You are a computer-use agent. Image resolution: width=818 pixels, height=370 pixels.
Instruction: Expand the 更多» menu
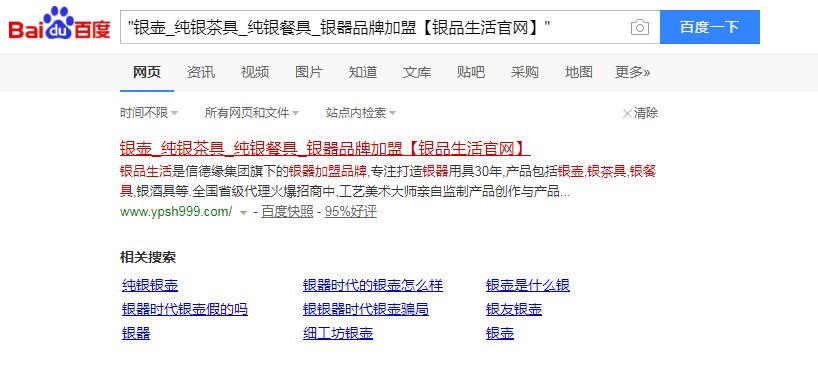pyautogui.click(x=632, y=72)
